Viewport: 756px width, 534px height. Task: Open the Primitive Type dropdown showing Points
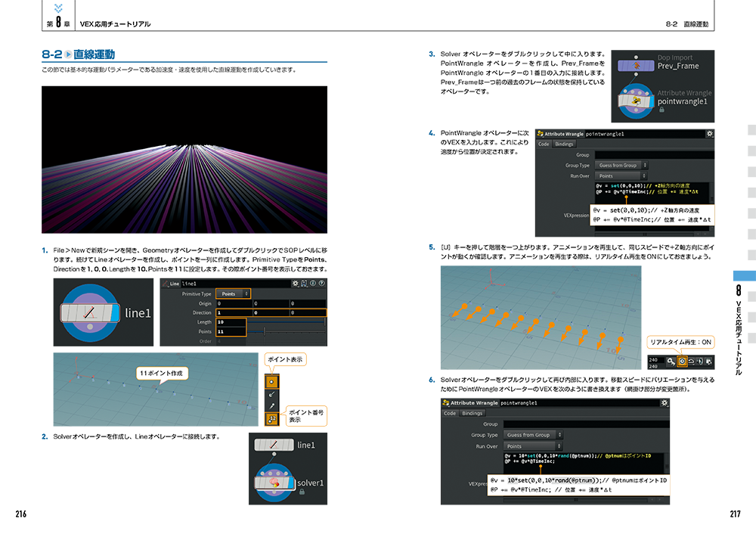233,293
